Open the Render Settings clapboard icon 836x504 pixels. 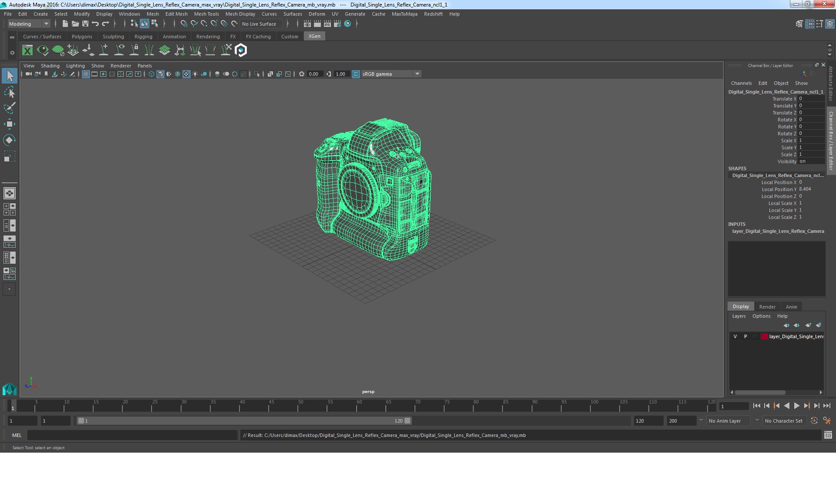coord(337,24)
